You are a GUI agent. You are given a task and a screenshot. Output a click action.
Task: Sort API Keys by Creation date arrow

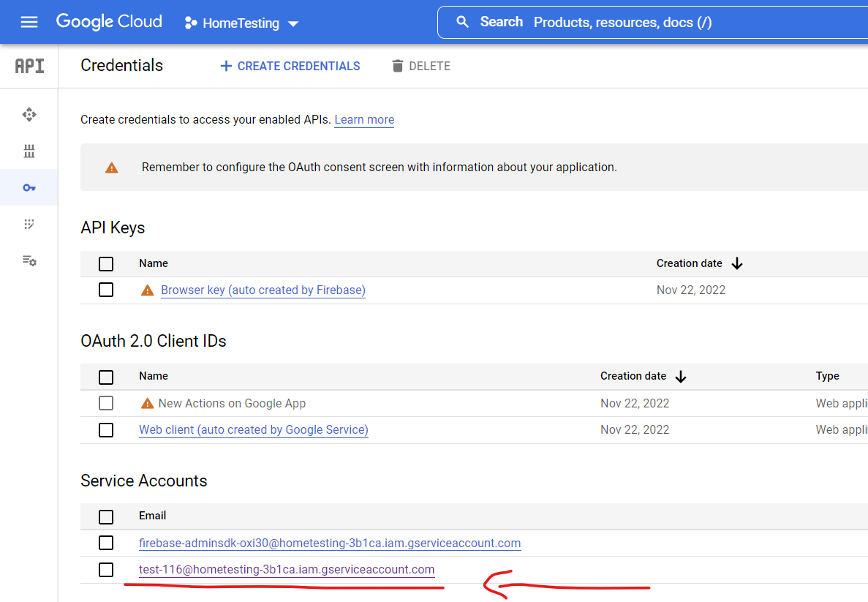pyautogui.click(x=737, y=263)
